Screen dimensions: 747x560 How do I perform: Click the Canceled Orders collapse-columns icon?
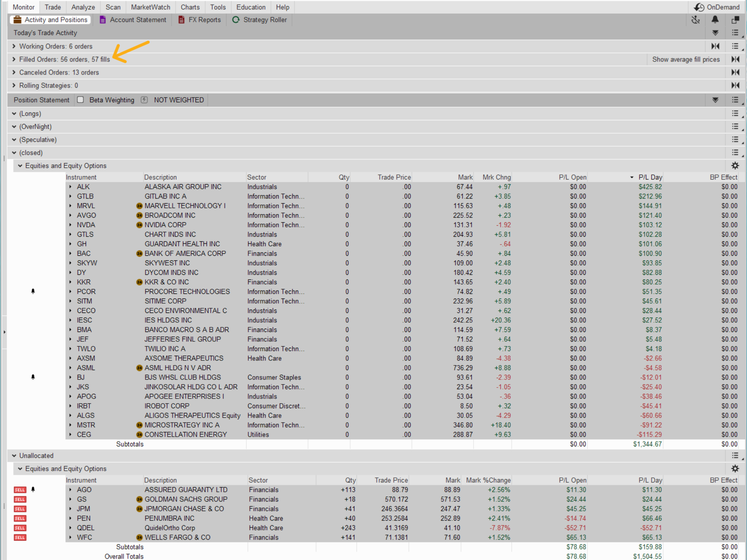click(735, 72)
